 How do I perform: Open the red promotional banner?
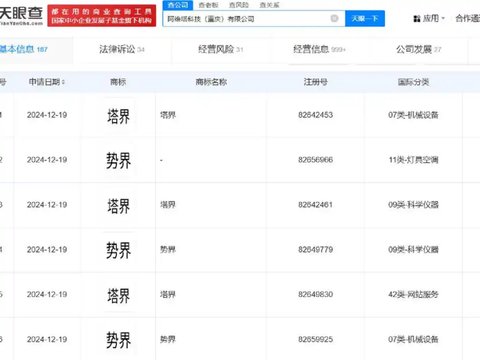[x=102, y=16]
